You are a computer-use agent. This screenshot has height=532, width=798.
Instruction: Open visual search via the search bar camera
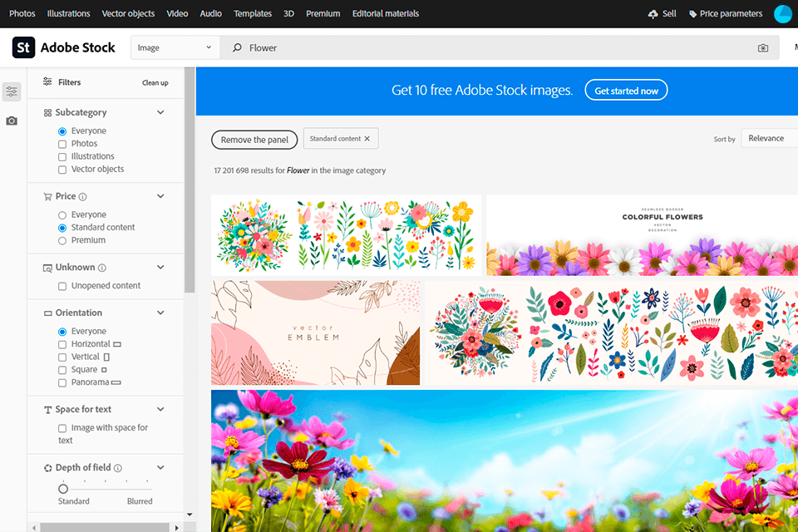762,48
